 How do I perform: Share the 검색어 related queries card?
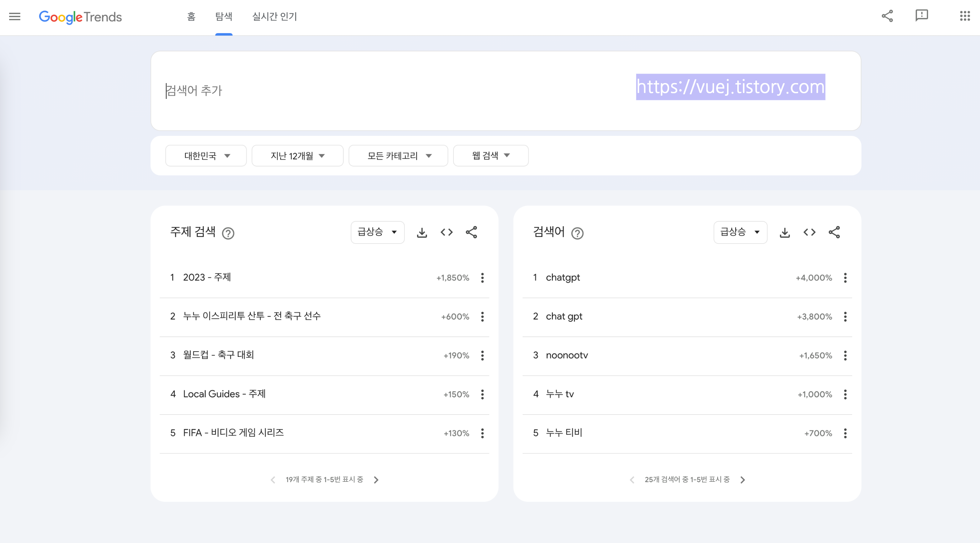coord(834,233)
